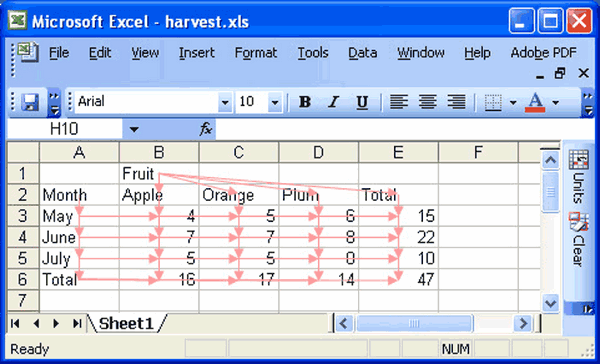
Task: Expand formatting toolbar options chevron at right
Action: click(587, 103)
